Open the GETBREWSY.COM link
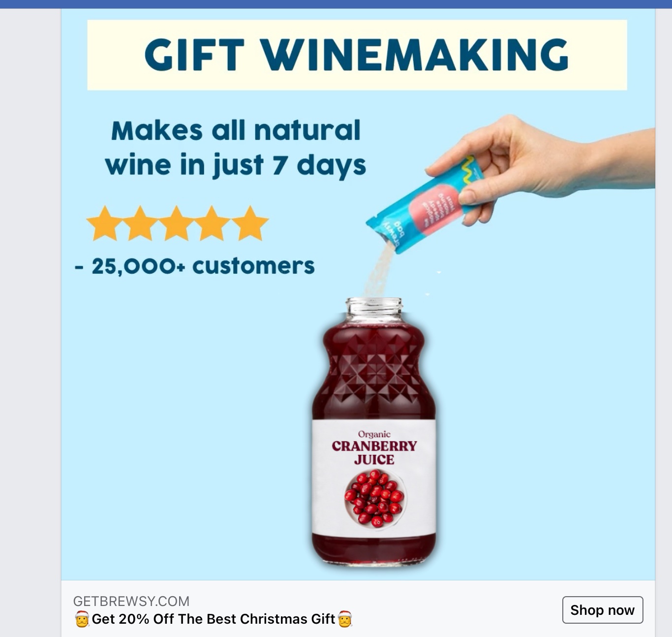 click(131, 601)
